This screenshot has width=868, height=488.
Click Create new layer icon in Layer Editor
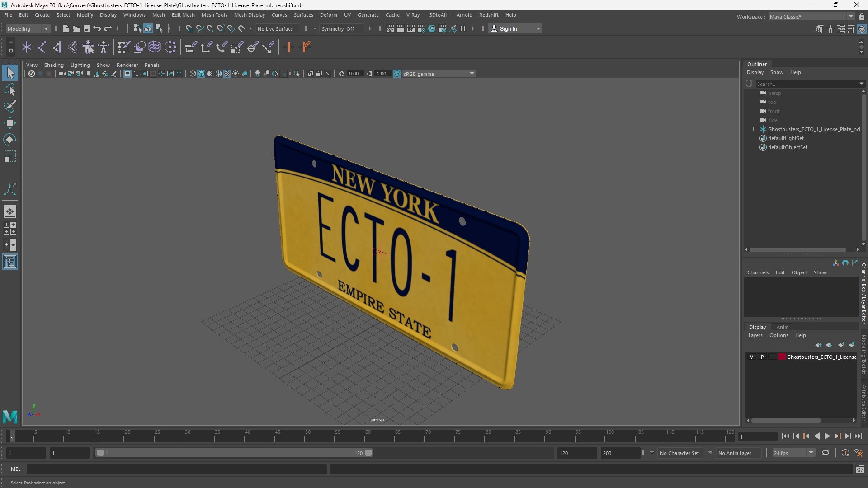click(x=841, y=345)
